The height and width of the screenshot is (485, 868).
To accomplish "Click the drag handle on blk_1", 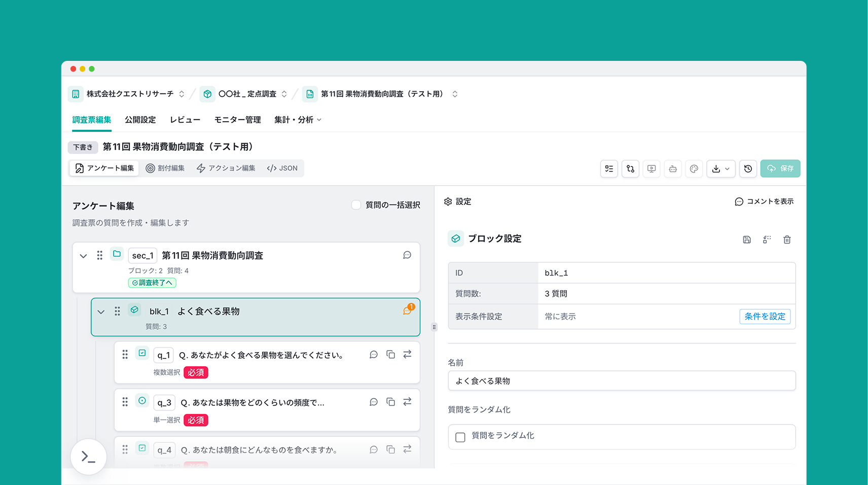I will [x=117, y=311].
